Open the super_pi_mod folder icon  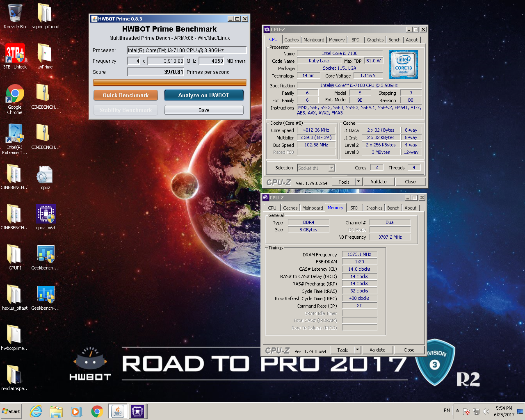click(x=45, y=16)
